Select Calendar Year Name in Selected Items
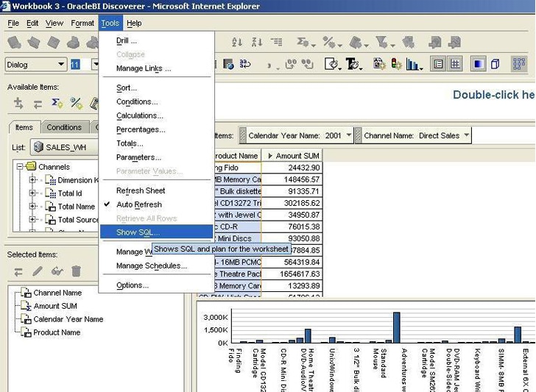This screenshot has height=392, width=536. (x=68, y=319)
